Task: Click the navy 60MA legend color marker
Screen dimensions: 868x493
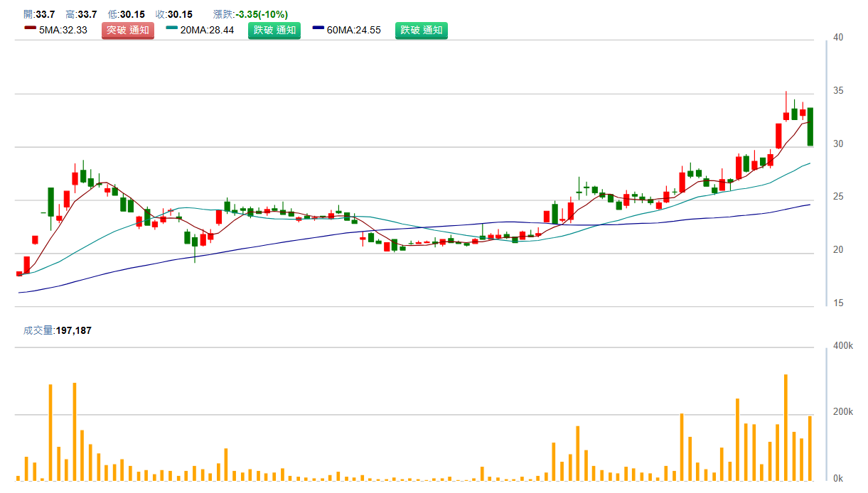Action: (318, 28)
